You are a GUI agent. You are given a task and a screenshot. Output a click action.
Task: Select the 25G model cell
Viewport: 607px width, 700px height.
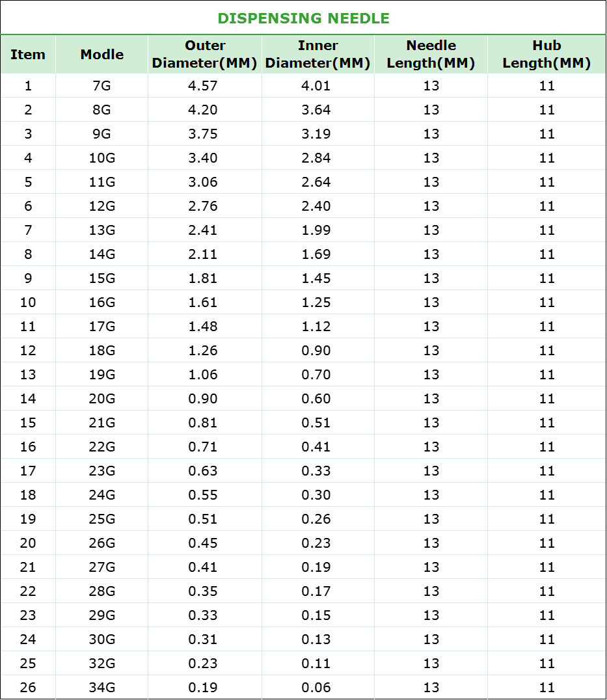click(x=102, y=519)
